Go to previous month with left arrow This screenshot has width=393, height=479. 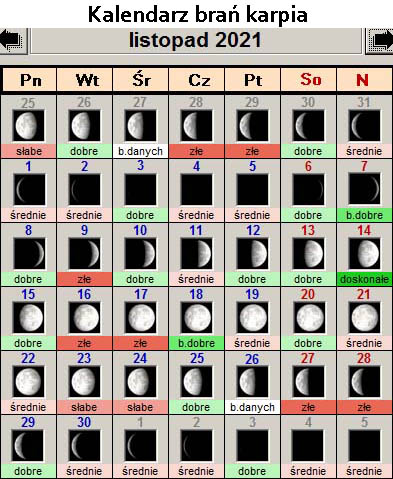point(13,41)
